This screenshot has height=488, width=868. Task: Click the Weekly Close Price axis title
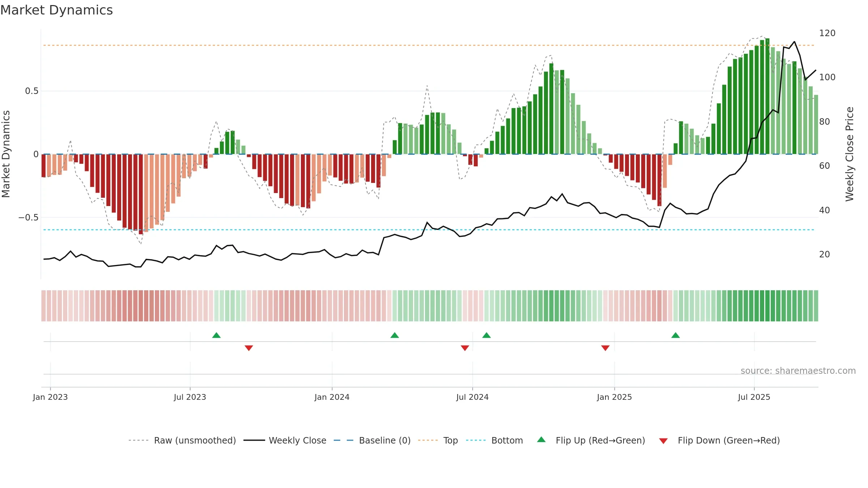(850, 154)
